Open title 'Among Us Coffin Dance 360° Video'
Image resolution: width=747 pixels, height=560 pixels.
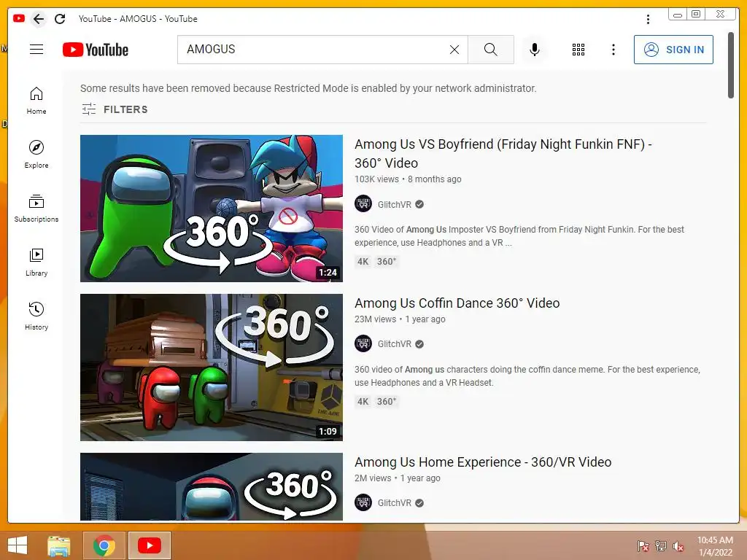457,303
